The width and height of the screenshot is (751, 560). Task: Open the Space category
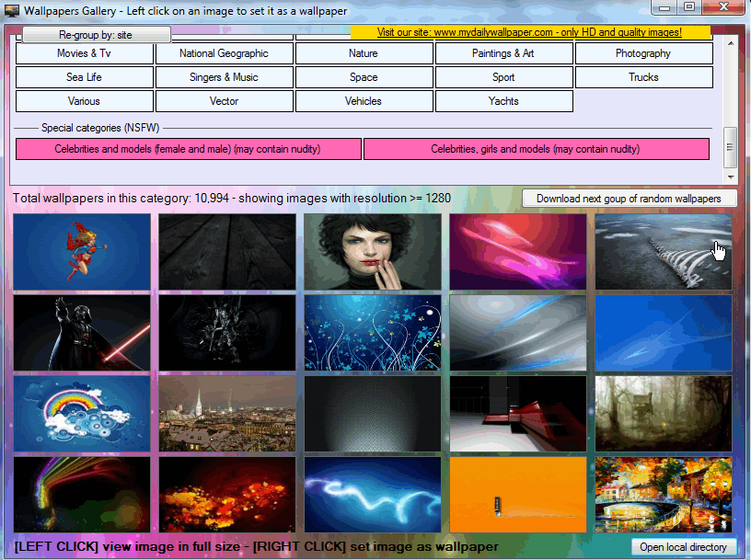(364, 77)
